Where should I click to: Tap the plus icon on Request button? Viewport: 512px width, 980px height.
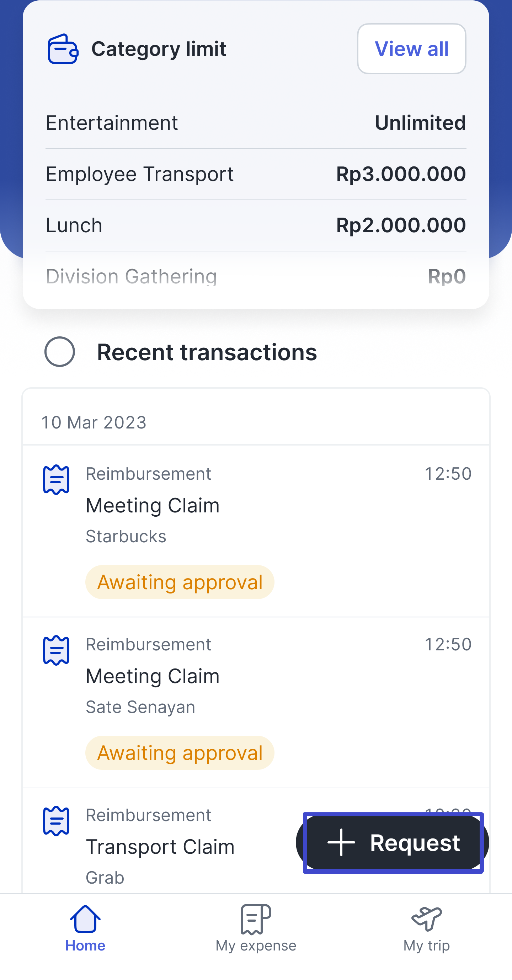point(341,843)
